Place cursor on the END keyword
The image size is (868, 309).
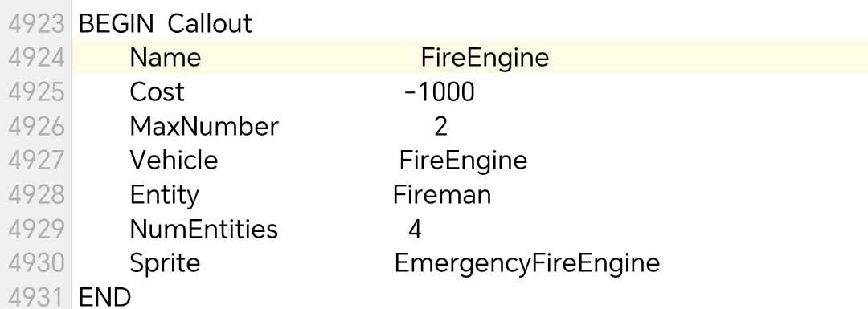[105, 298]
